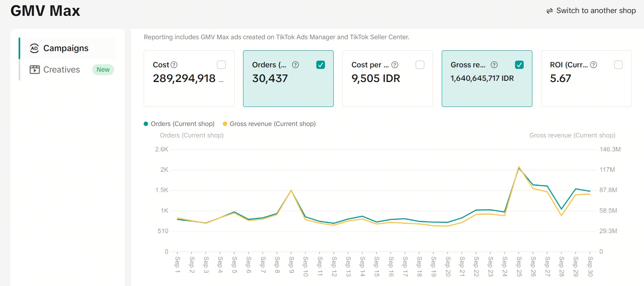Click the 117M right axis label
Viewport: 644px width, 286px height.
[x=607, y=170]
